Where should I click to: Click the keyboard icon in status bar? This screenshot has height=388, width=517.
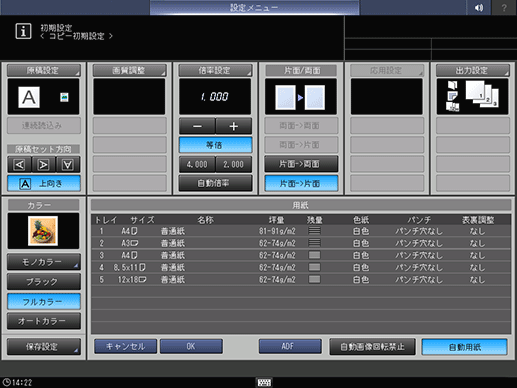[x=264, y=382]
